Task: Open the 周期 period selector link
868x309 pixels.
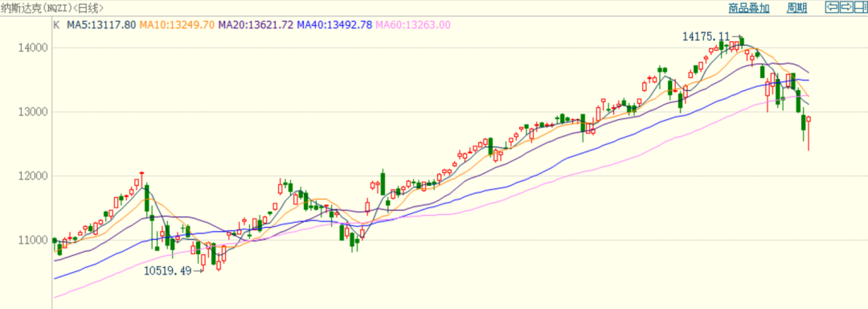Action: coord(797,8)
